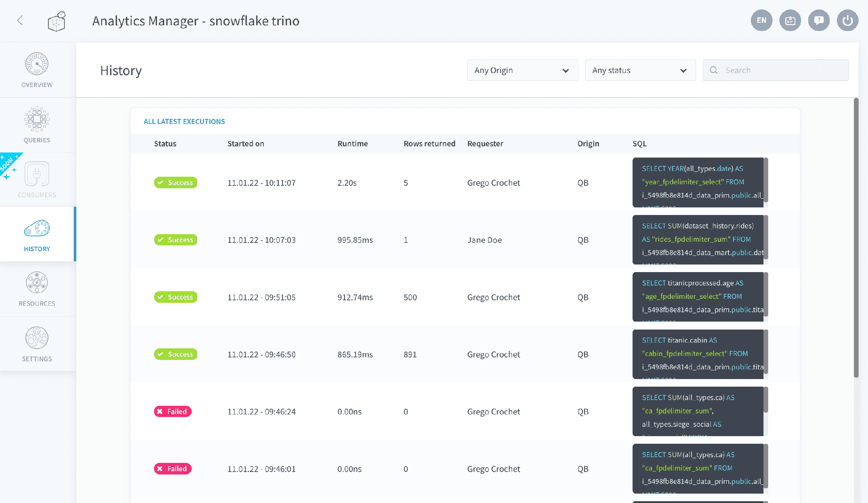Select the History belt icon
Image resolution: width=868 pixels, height=503 pixels.
(37, 228)
